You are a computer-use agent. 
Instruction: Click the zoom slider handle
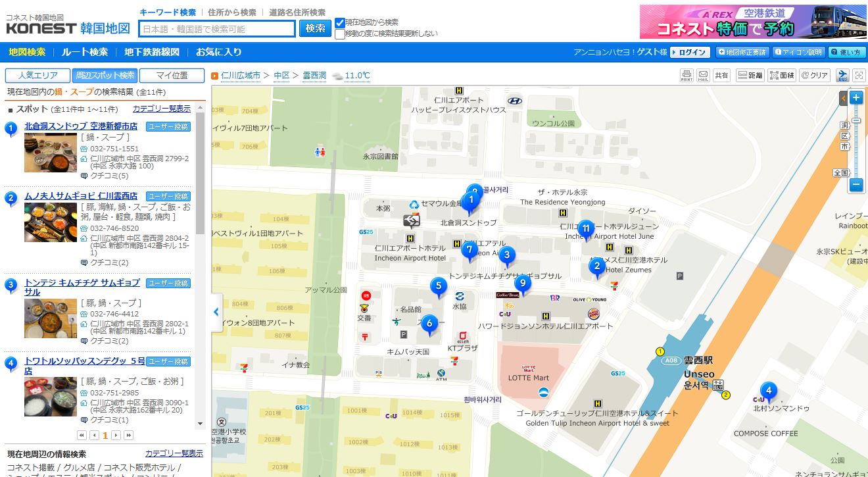[856, 120]
